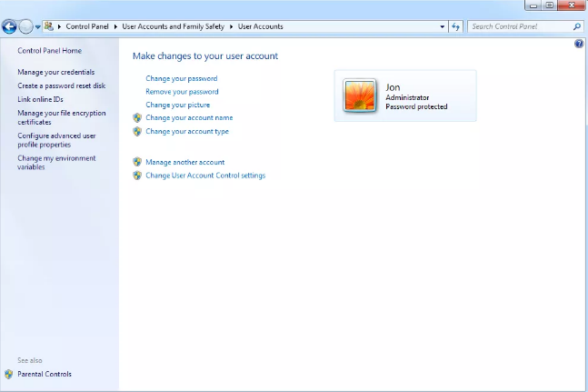Click the account name text "Jon"
Screen dimensions: 588x392
393,87
